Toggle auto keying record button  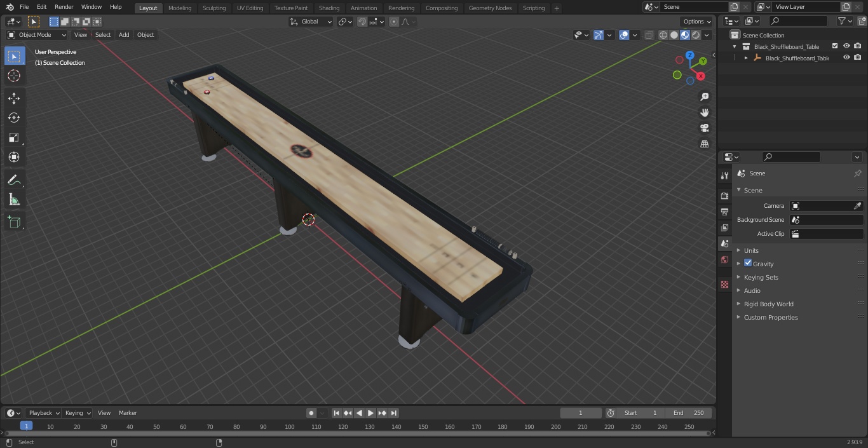(311, 413)
